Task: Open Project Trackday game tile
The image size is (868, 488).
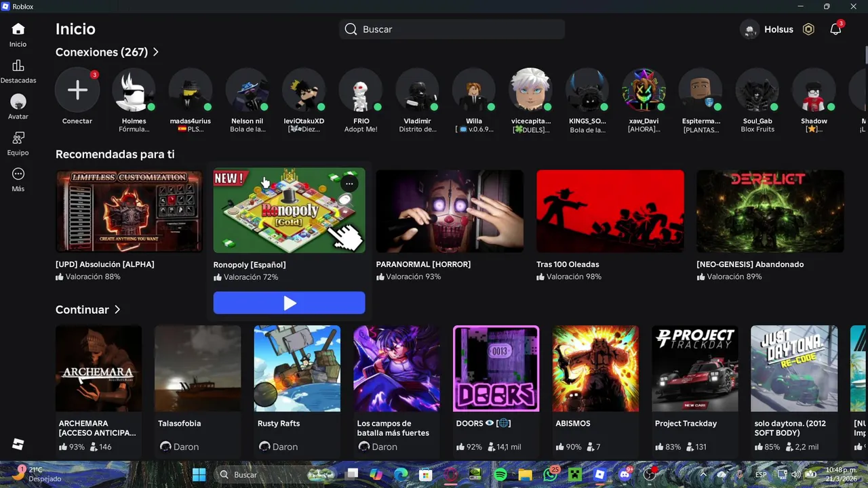Action: point(695,368)
